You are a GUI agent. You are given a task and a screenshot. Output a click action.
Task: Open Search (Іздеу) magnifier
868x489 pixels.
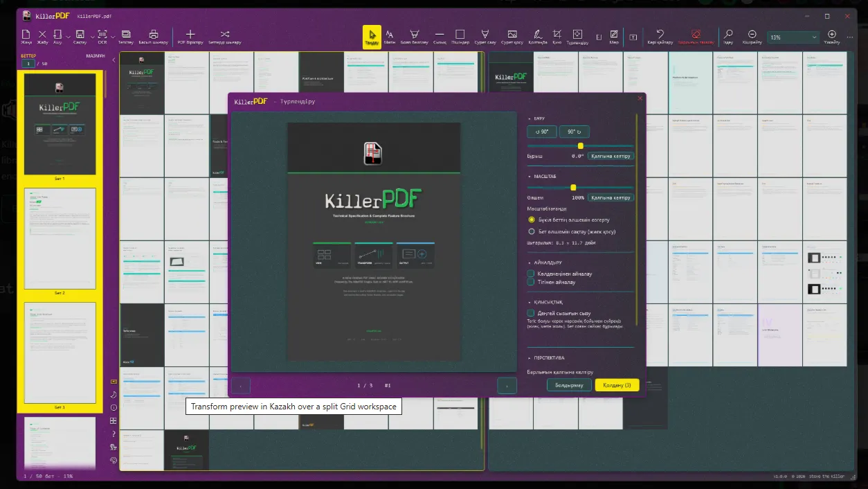coord(728,34)
